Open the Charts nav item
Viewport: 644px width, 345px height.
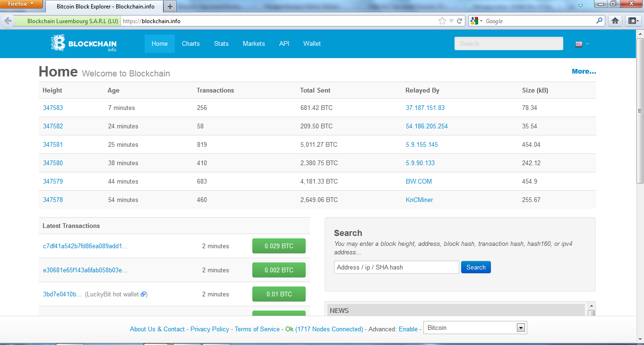(191, 43)
